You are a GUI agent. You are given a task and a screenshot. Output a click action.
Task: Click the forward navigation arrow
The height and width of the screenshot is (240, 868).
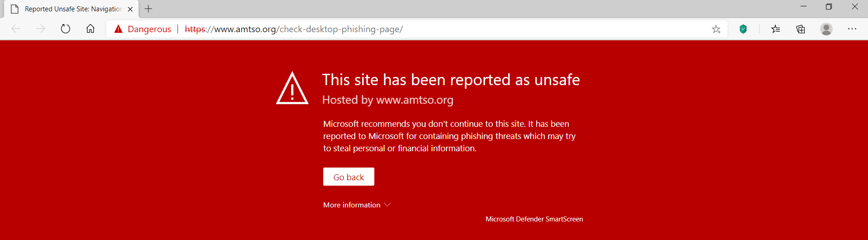point(41,29)
